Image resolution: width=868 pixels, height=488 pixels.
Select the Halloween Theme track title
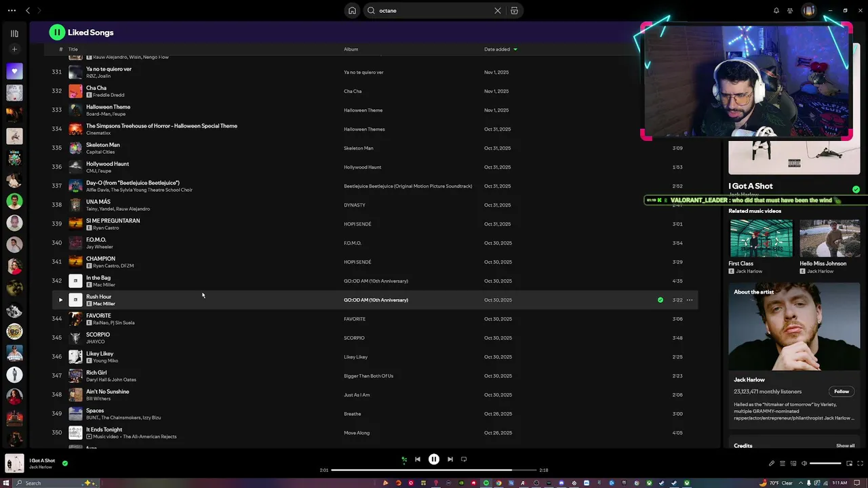point(108,107)
